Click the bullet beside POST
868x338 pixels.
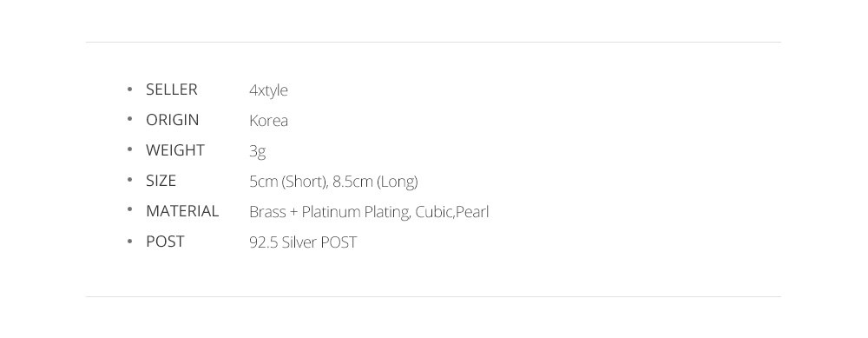[x=129, y=241]
